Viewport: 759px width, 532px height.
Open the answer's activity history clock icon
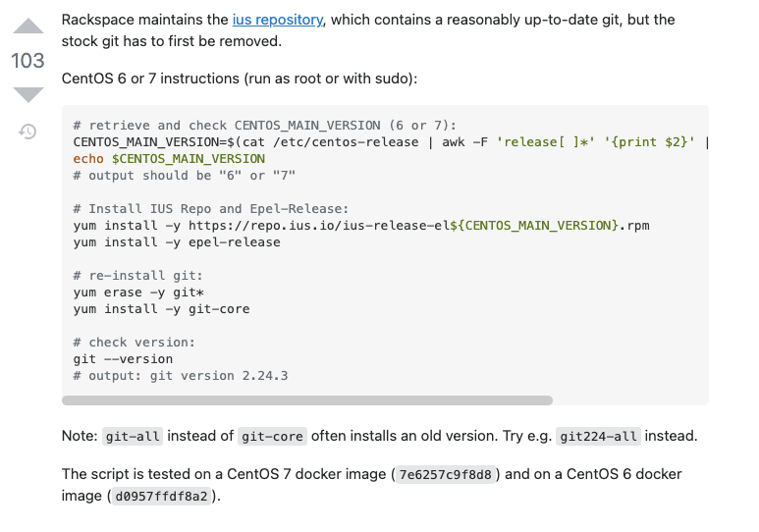[27, 132]
